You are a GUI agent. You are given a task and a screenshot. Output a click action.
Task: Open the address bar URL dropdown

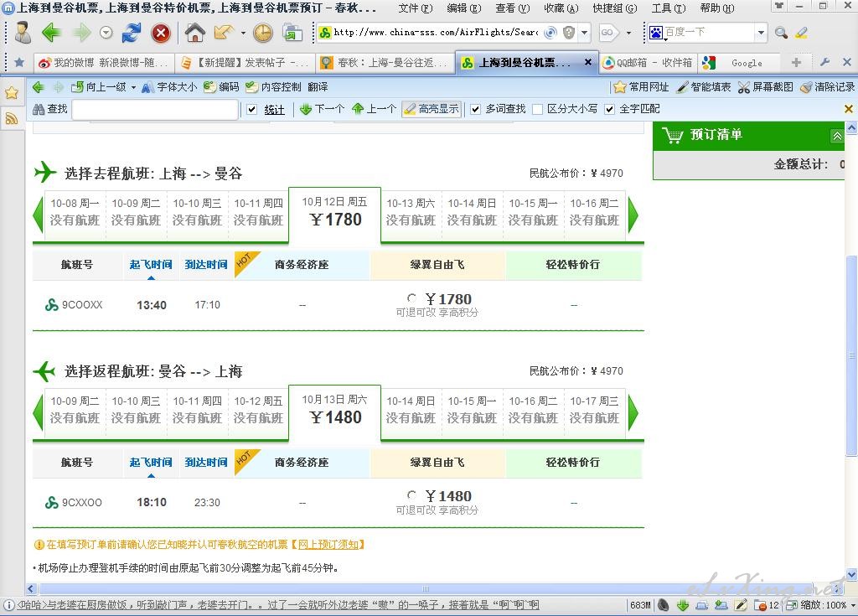(584, 33)
